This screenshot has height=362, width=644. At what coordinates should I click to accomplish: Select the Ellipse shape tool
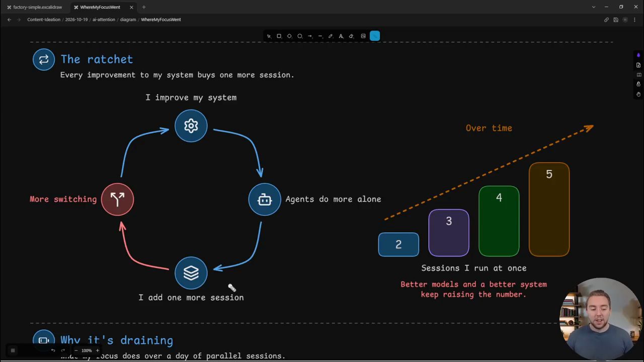coord(300,36)
